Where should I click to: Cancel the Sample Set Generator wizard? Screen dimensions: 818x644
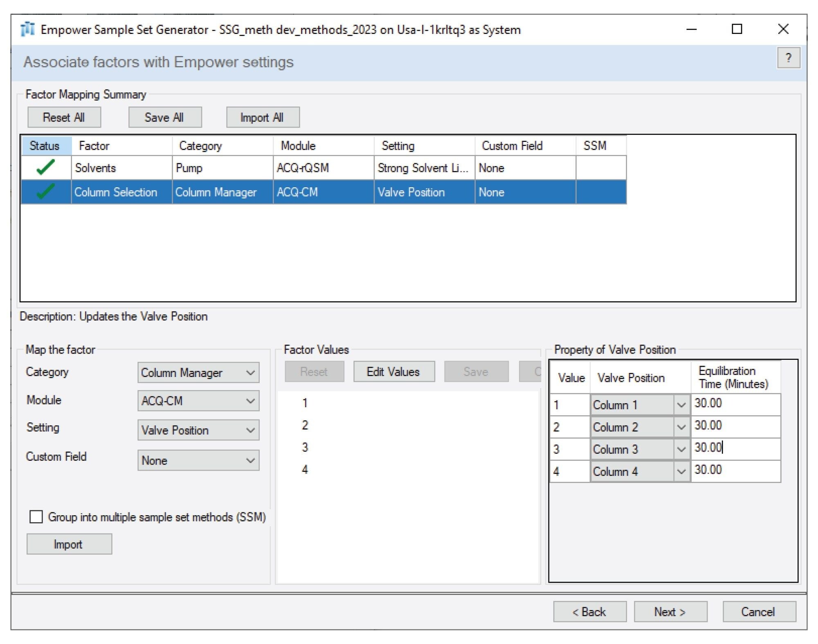pyautogui.click(x=759, y=612)
